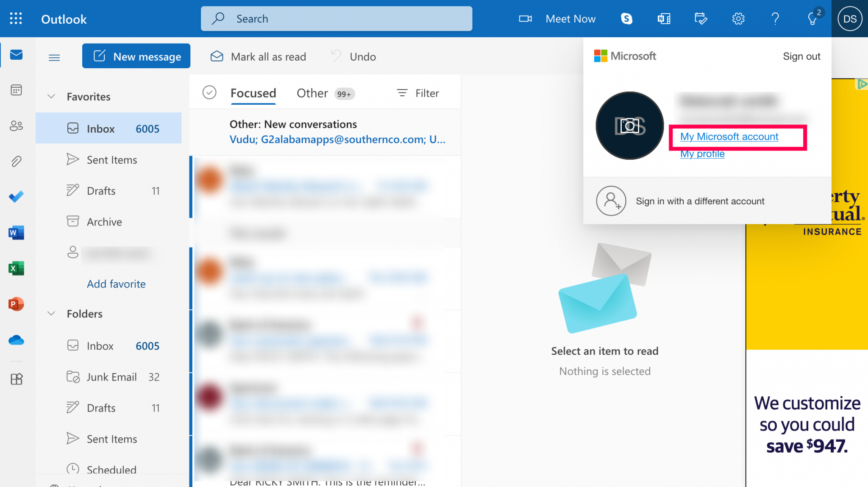Launch Word from the left app rail
Screen dimensions: 868x487
(x=16, y=232)
